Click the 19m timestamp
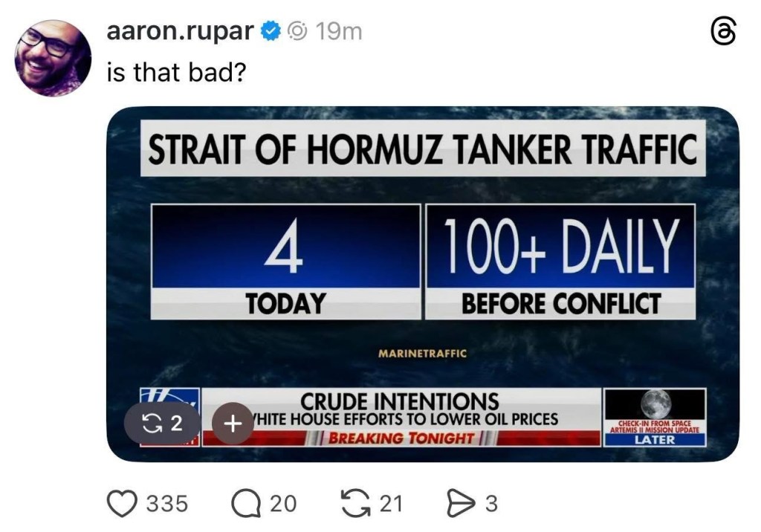Viewport: 761px width, 532px height. [x=338, y=31]
